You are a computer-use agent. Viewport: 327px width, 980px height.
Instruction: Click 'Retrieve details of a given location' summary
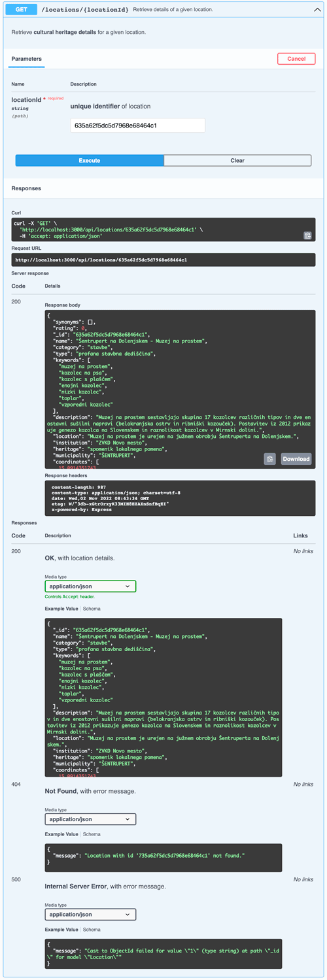point(175,11)
